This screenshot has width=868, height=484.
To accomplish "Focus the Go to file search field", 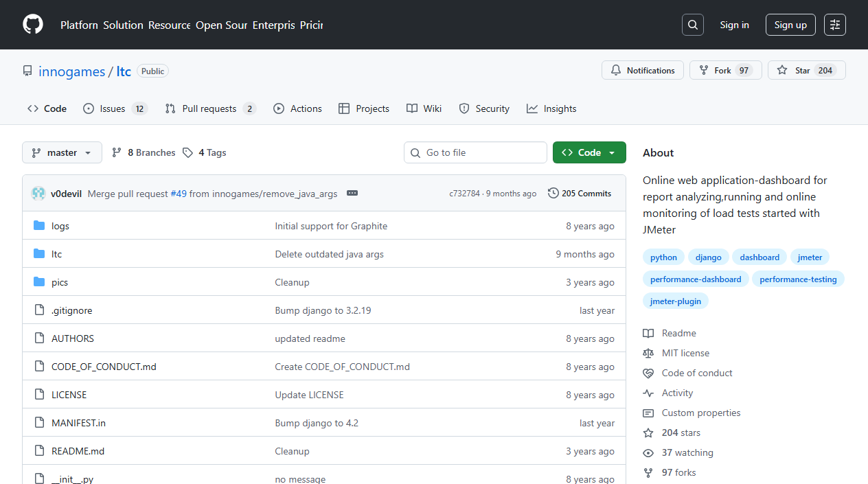I will point(475,152).
